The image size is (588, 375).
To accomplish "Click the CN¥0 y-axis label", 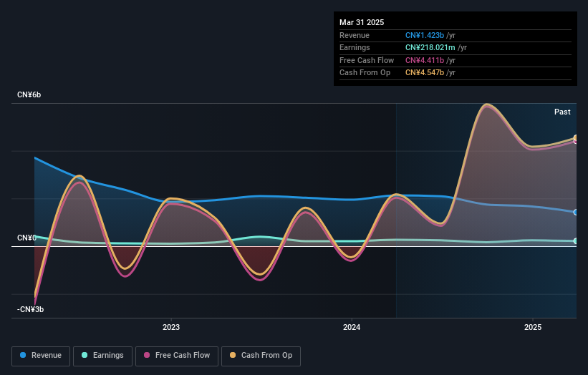I will 26,238.
